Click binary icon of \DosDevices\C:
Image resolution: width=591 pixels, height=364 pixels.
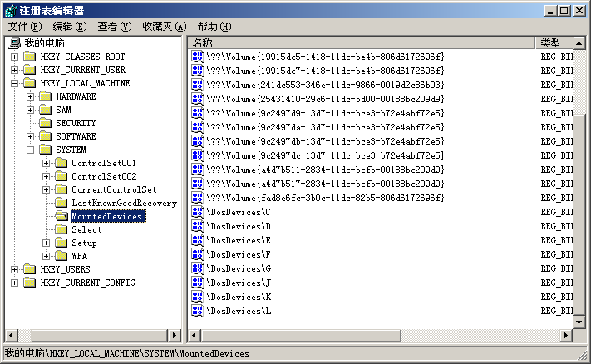[x=198, y=212]
